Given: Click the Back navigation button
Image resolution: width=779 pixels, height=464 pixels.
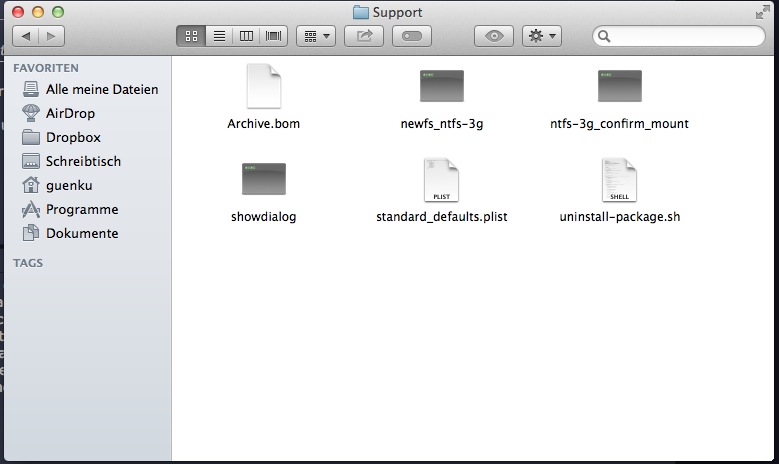Looking at the screenshot, I should (x=25, y=36).
